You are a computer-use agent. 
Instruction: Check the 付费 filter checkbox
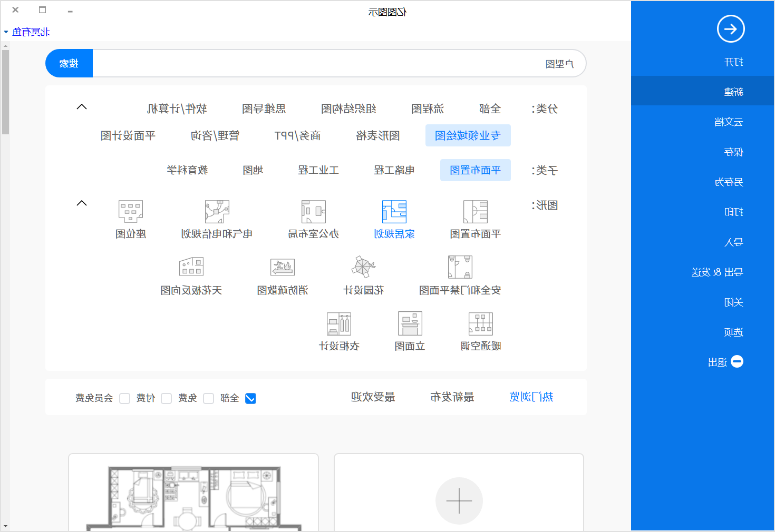(x=167, y=399)
